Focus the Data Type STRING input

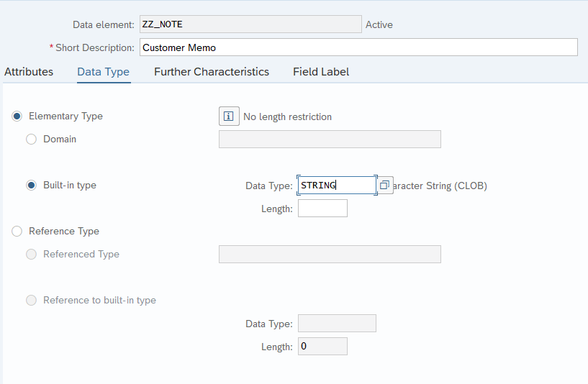337,185
